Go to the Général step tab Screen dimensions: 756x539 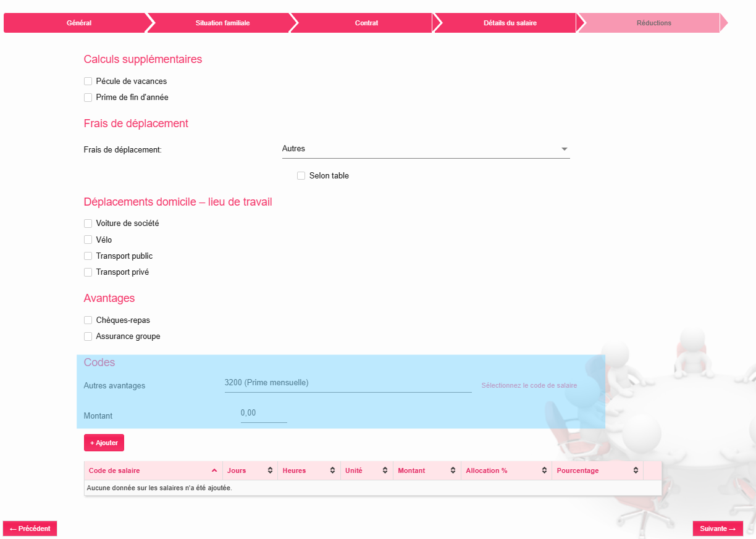pyautogui.click(x=78, y=23)
